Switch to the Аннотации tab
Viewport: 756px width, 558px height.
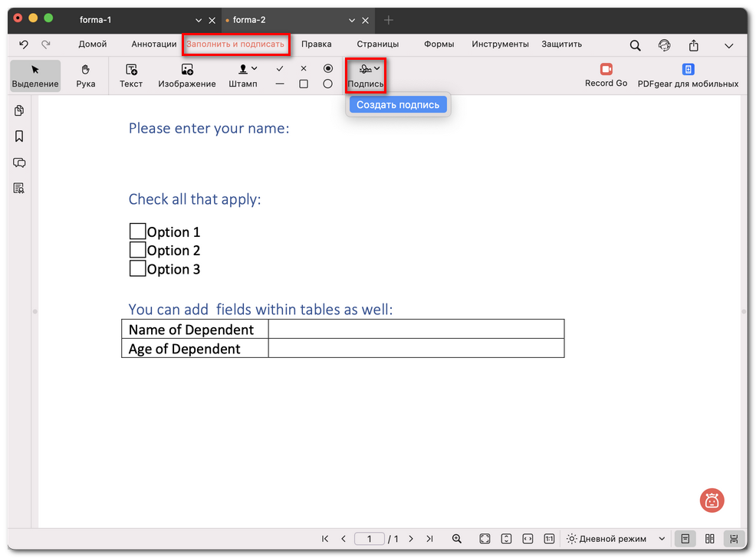[154, 44]
